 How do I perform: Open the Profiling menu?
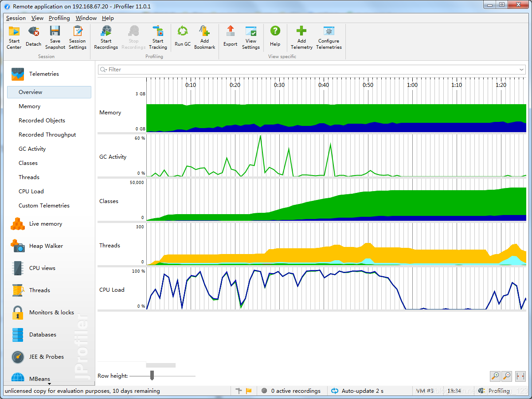[59, 18]
